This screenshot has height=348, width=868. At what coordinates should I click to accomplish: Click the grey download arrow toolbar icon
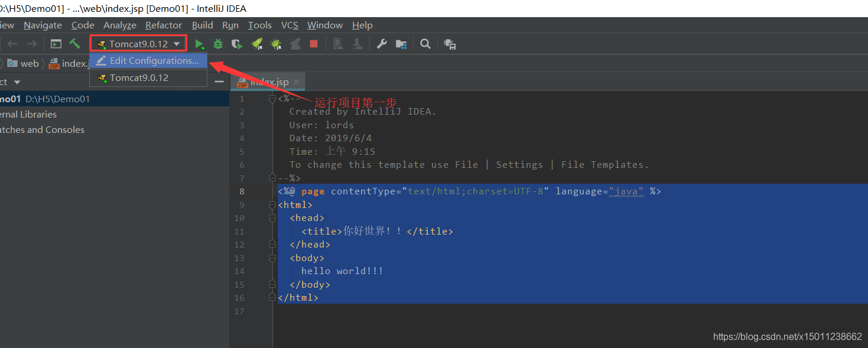tap(357, 44)
